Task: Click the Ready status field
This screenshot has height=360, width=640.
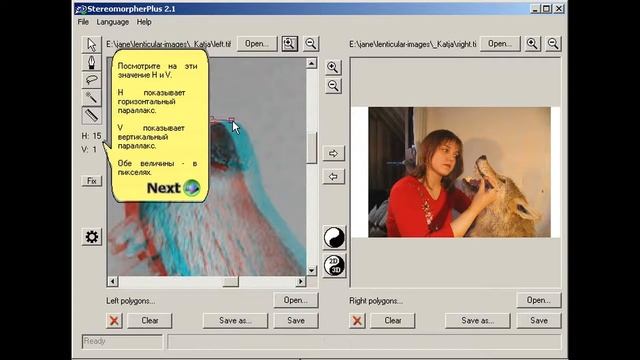Action: 122,341
